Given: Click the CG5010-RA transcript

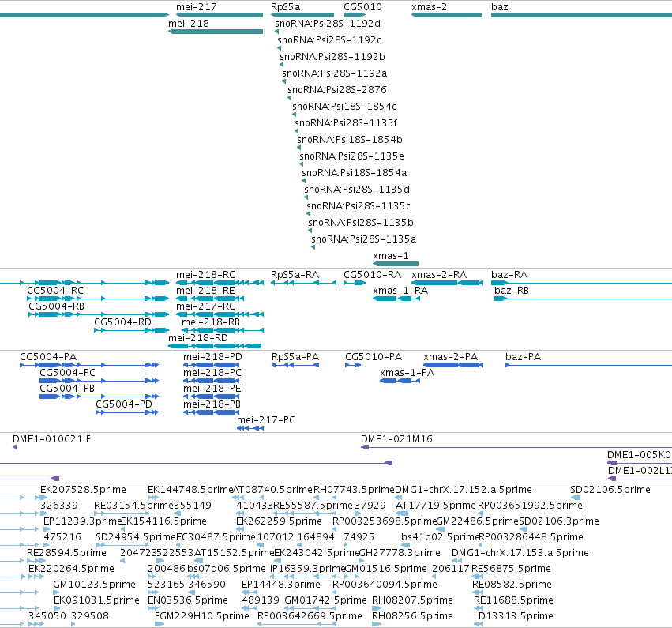Looking at the screenshot, I should click(x=355, y=283).
